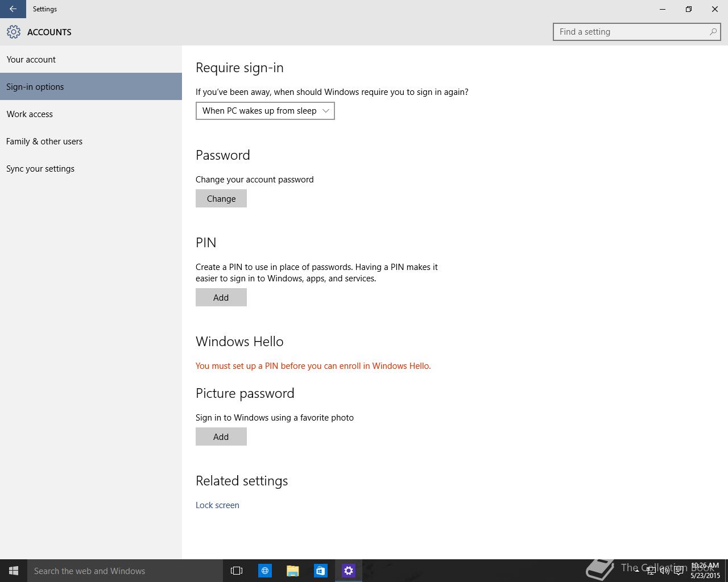Open the volume control tray icon
The height and width of the screenshot is (582, 728).
[665, 571]
